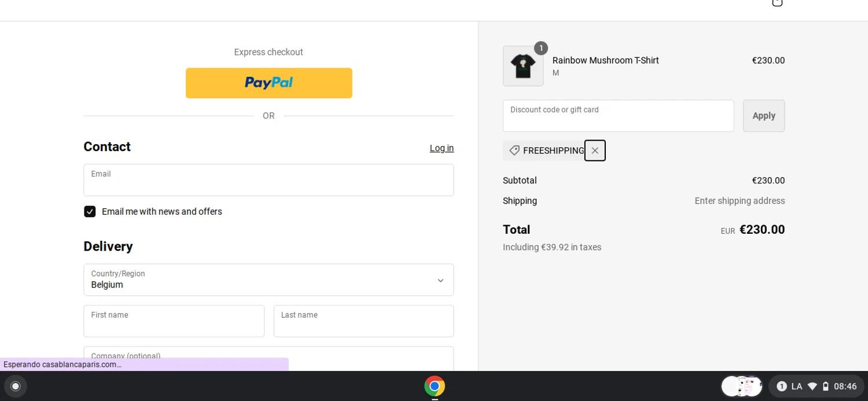Image resolution: width=868 pixels, height=401 pixels.
Task: Click the Rainbow Mushroom T-Shirt thumbnail
Action: coord(523,66)
